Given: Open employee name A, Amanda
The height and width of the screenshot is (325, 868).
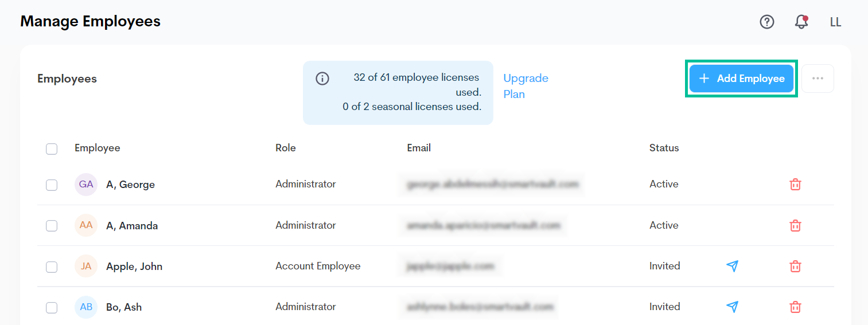Looking at the screenshot, I should click(132, 226).
